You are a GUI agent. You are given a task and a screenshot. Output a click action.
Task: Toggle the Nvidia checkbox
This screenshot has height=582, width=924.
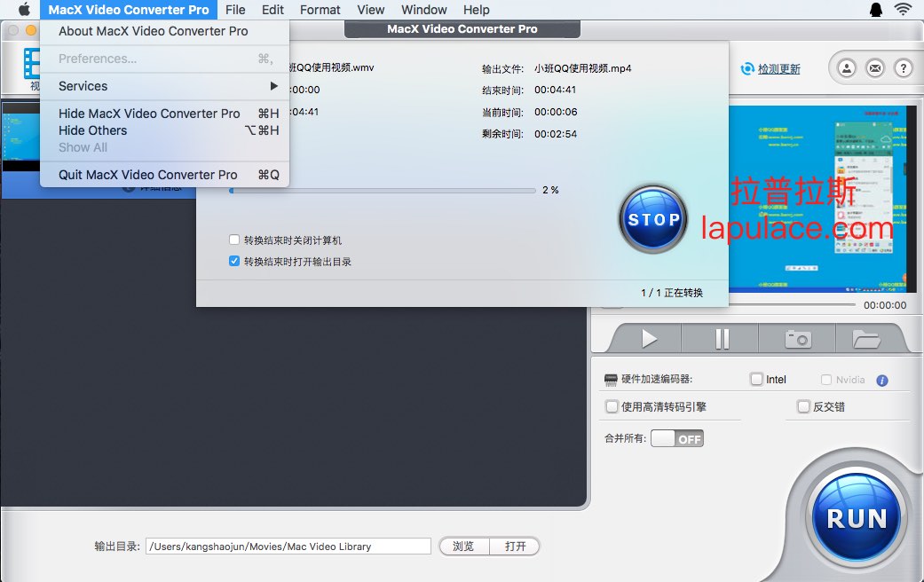point(826,380)
